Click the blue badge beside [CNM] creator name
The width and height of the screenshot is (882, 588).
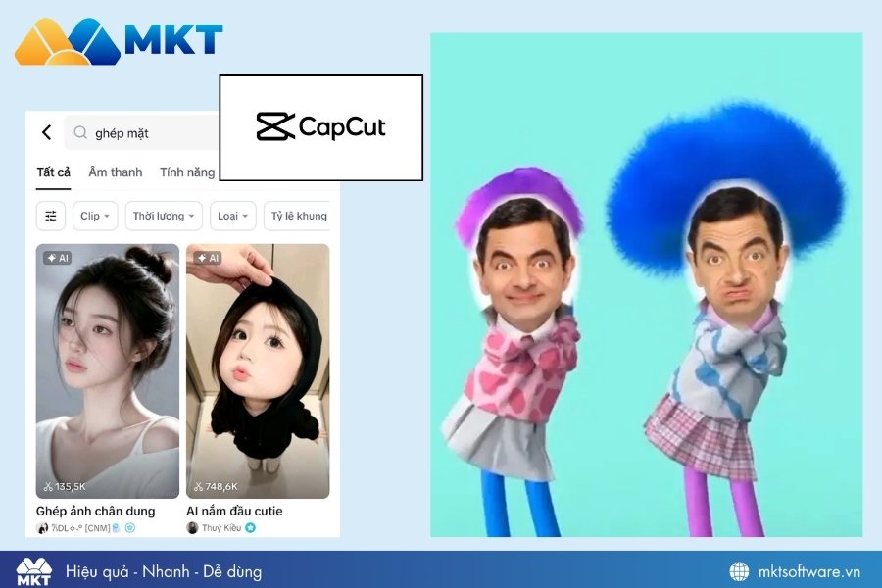(x=114, y=527)
